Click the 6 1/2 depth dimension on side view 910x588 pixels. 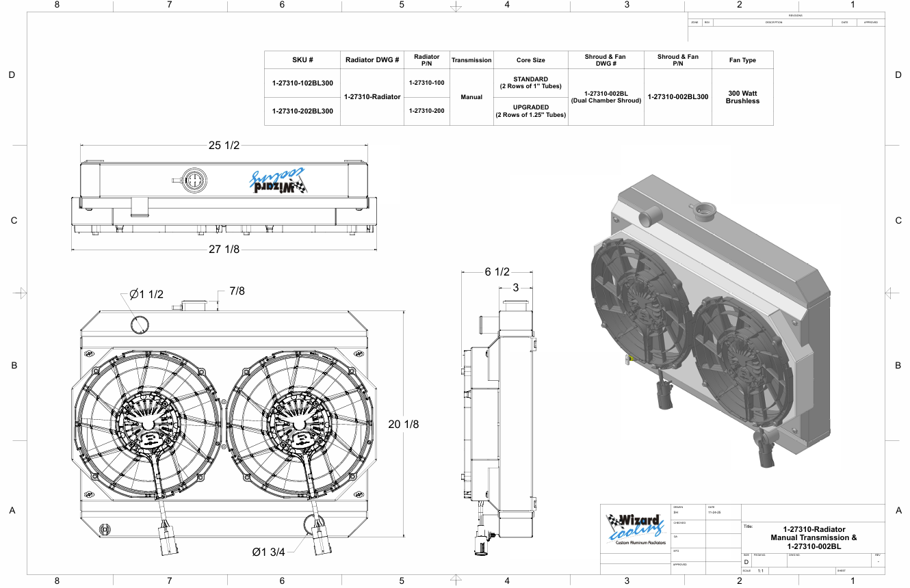(497, 271)
